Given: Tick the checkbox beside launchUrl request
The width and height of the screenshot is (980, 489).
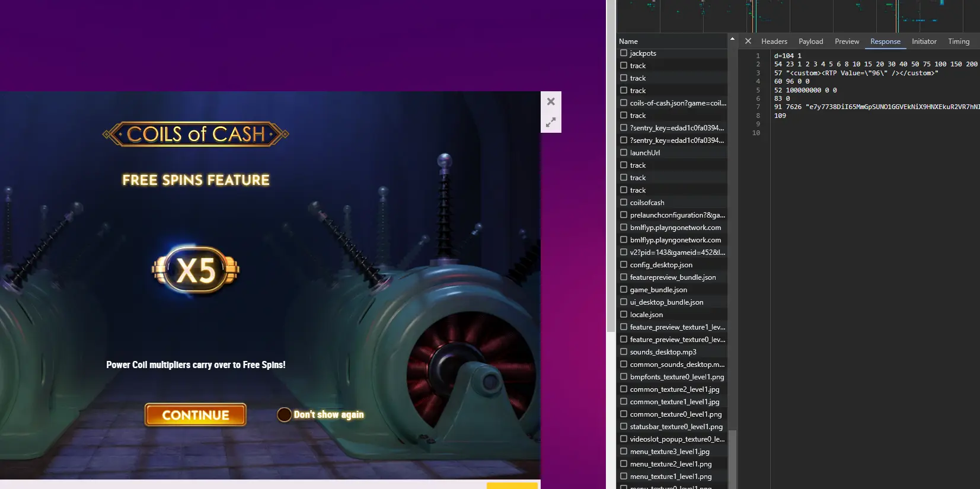Looking at the screenshot, I should tap(624, 152).
